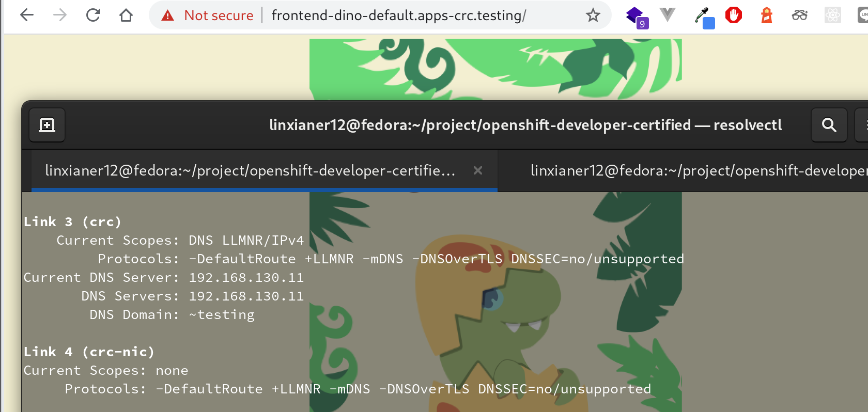Viewport: 868px width, 412px height.
Task: Open the browser home page
Action: [x=126, y=15]
